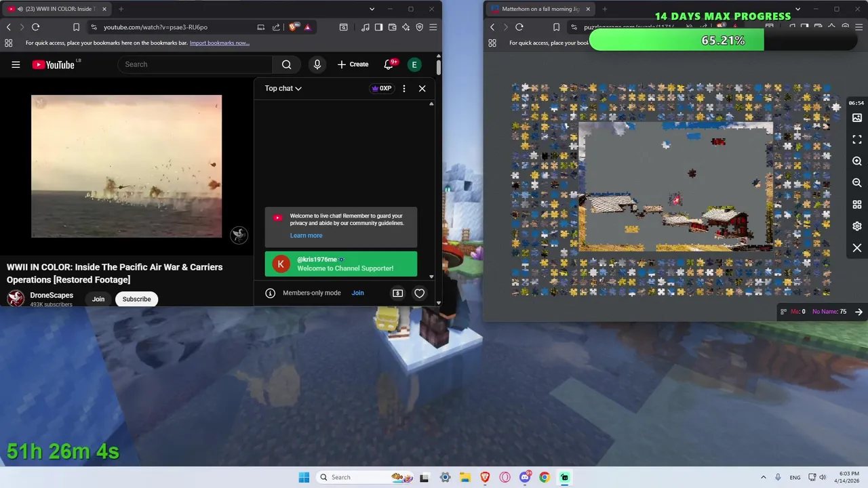Click the YouTube search magnifier button
The image size is (868, 488).
click(287, 64)
